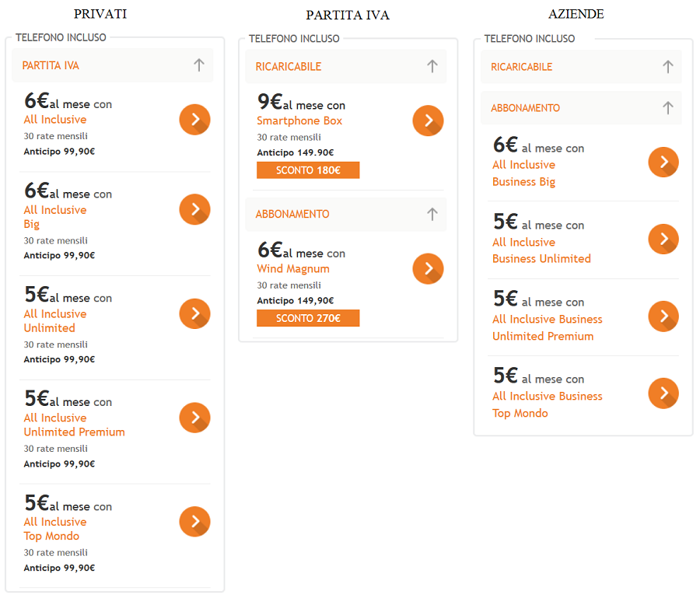700x598 pixels.
Task: Collapse ABBONAMENTO section under Partita IVA column
Action: point(432,214)
